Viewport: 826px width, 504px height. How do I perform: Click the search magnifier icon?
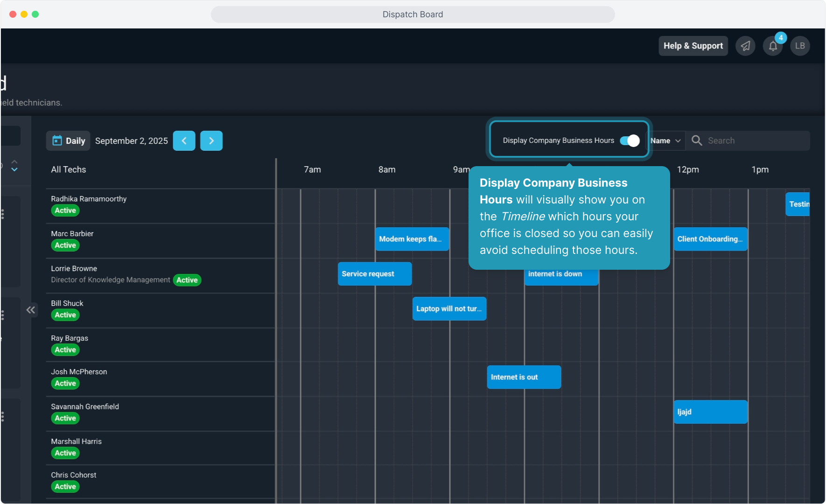[697, 141]
